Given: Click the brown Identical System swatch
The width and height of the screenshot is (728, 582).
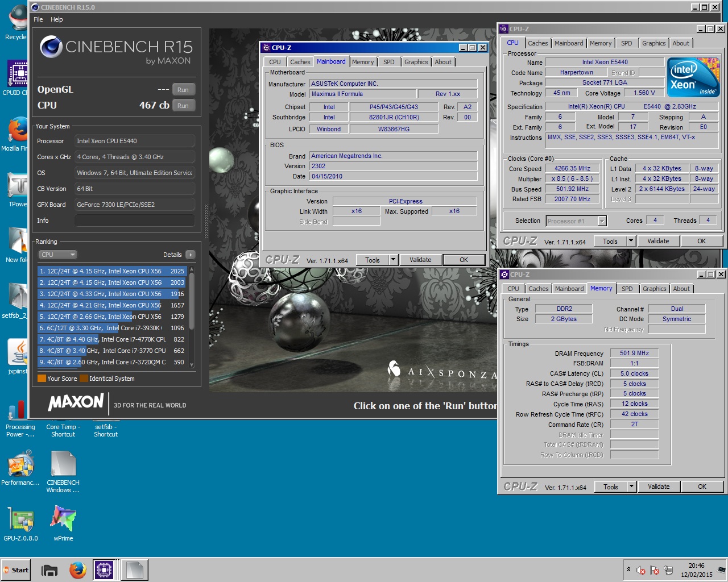Looking at the screenshot, I should [84, 379].
